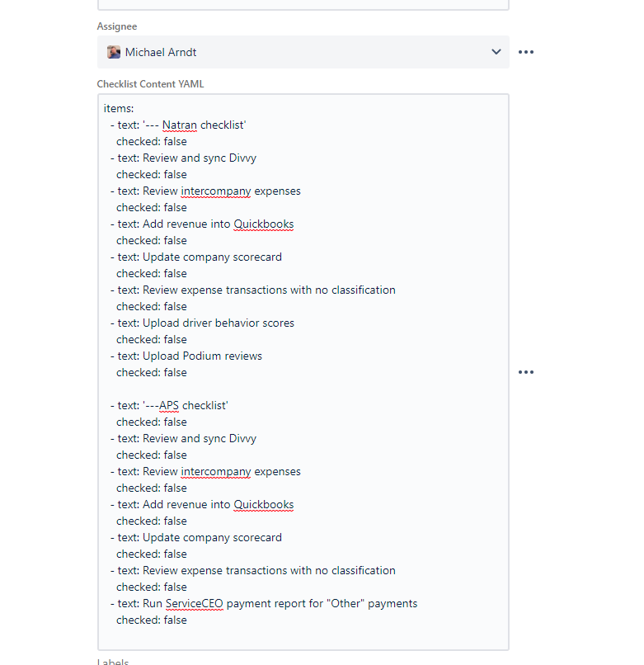Expand the Assignee dropdown chevron
Image resolution: width=644 pixels, height=665 pixels.
(496, 51)
